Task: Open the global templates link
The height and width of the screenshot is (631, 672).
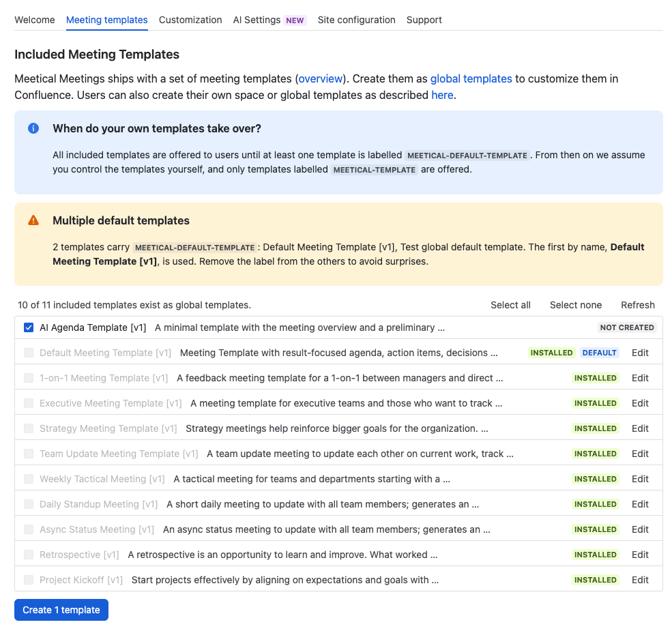Action: pos(471,79)
